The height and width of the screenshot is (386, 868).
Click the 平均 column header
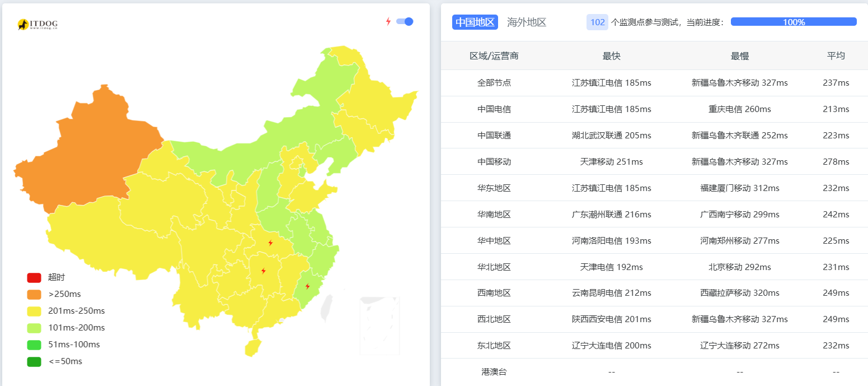(x=836, y=56)
